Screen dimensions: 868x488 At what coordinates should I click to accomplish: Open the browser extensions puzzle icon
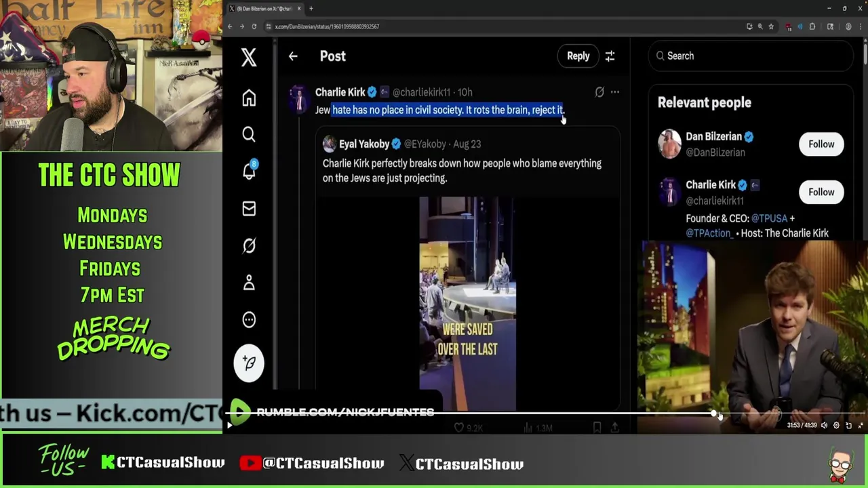point(812,26)
